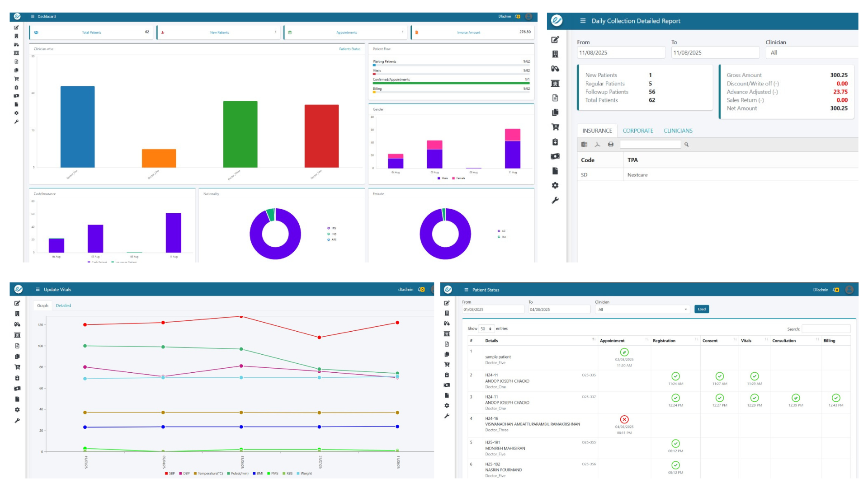Export insurance table to Excel
The height and width of the screenshot is (488, 868).
(584, 145)
